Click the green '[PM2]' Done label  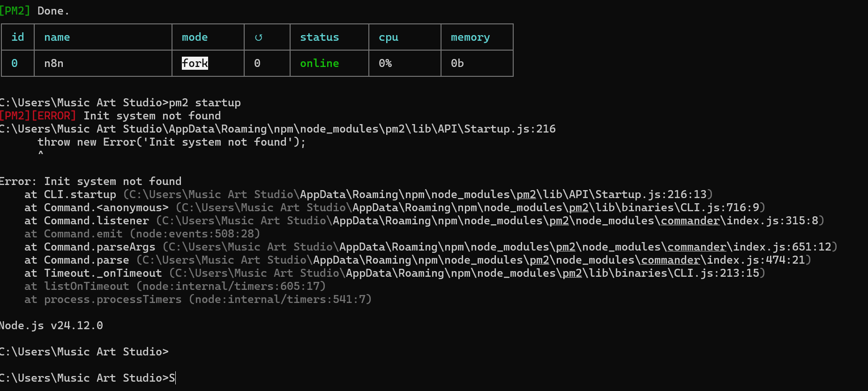pyautogui.click(x=15, y=11)
